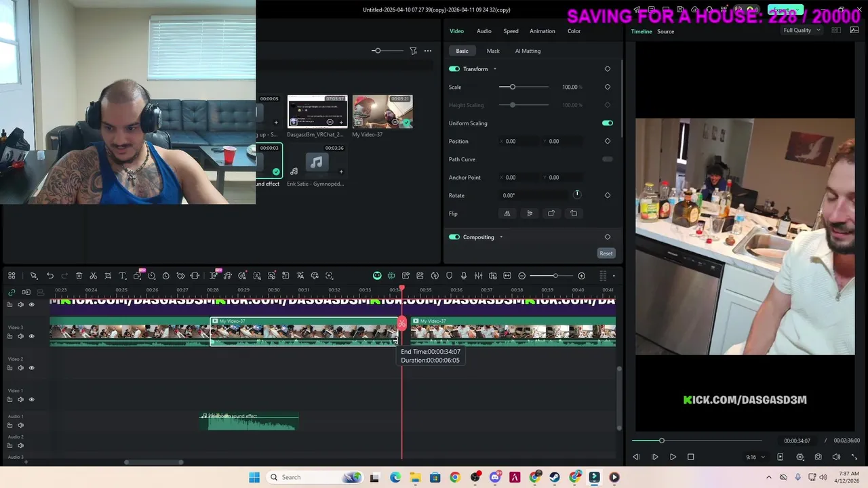This screenshot has width=868, height=488.
Task: Toggle the Path Curve switch
Action: [607, 159]
